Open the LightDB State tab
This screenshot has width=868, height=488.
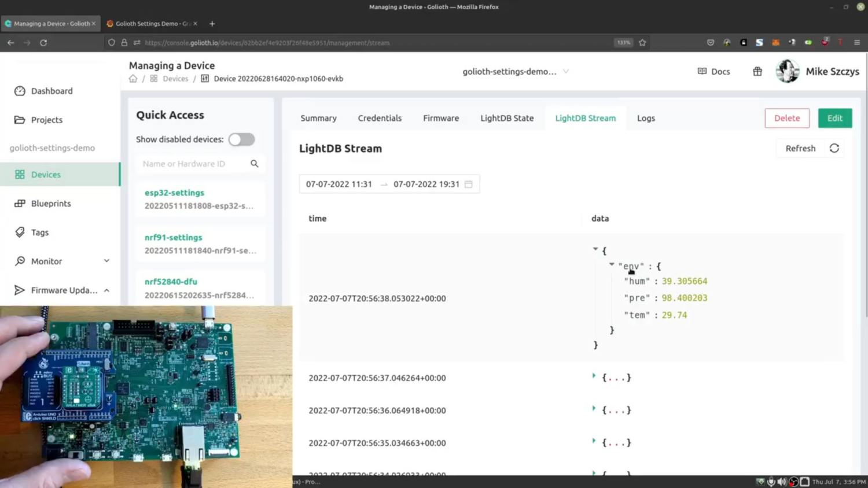coord(506,118)
